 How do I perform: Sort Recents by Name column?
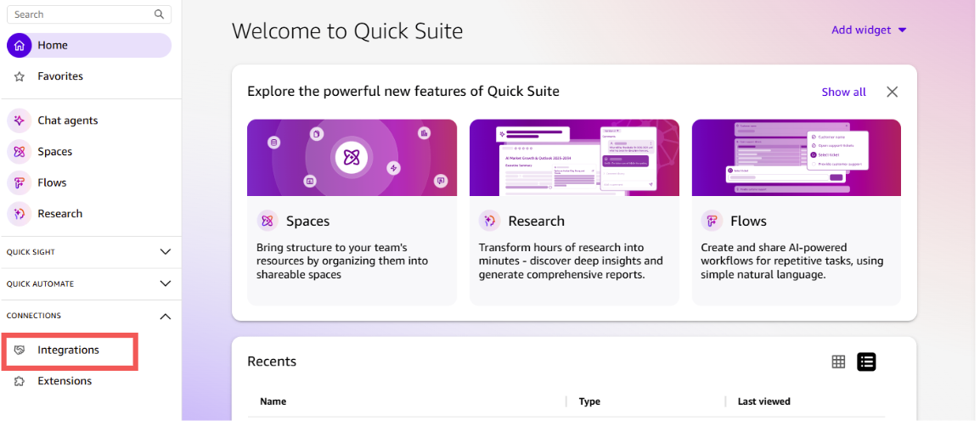click(273, 401)
